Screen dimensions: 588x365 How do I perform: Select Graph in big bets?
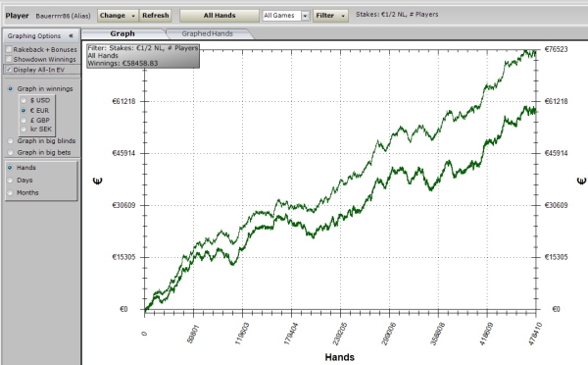point(11,152)
